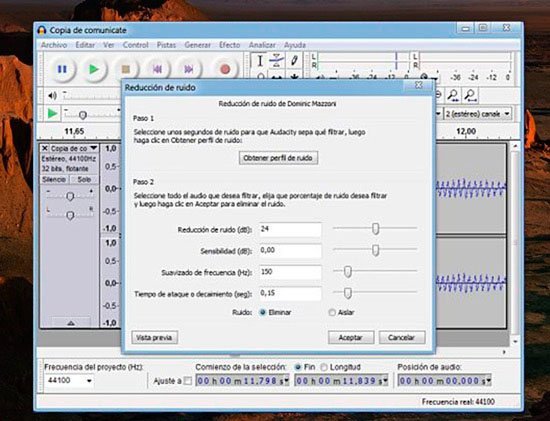The image size is (550, 421).
Task: Click the Pause transport button
Action: point(62,69)
